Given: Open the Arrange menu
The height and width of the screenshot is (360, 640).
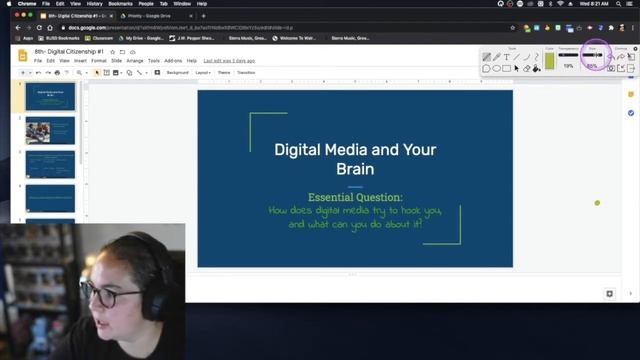Looking at the screenshot, I should [x=135, y=61].
